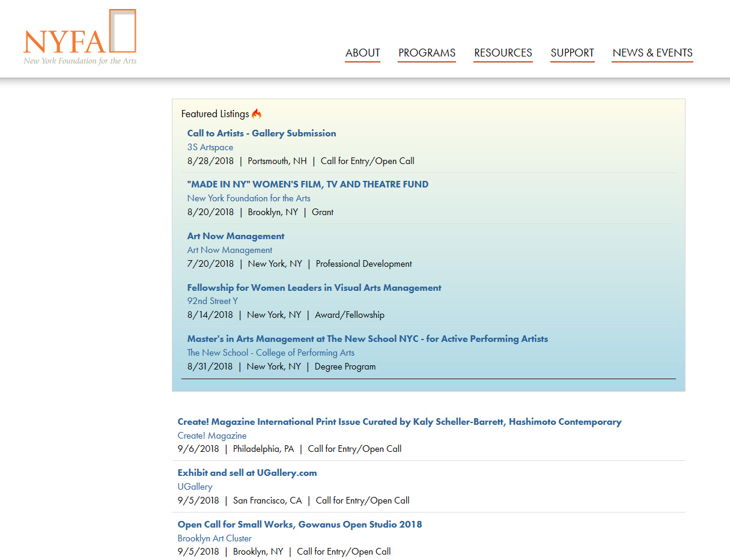Open Create! Magazine International Print Issue listing
730x560 pixels.
click(x=400, y=422)
